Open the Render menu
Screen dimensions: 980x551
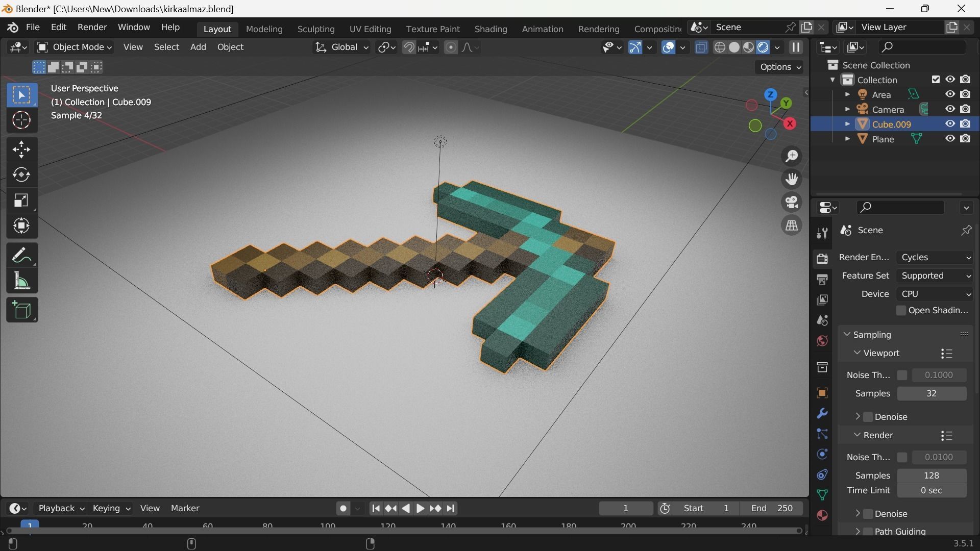(92, 27)
